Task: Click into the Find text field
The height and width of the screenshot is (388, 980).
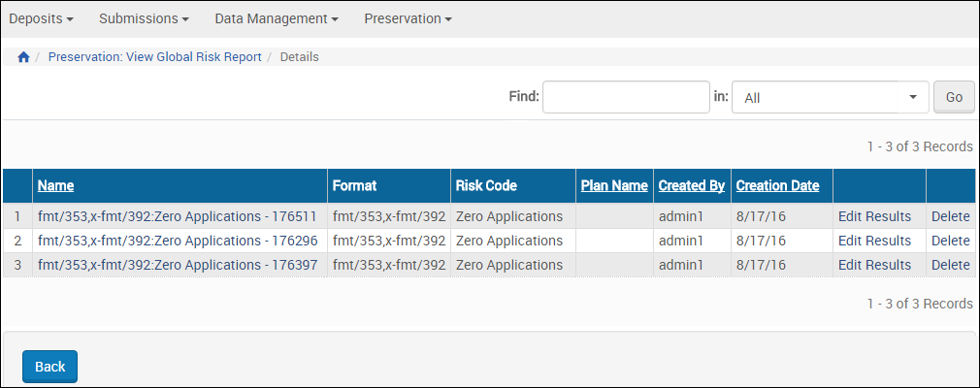Action: (626, 97)
